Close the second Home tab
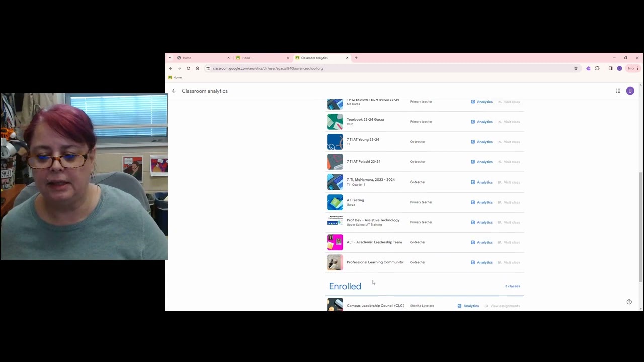 (x=288, y=58)
